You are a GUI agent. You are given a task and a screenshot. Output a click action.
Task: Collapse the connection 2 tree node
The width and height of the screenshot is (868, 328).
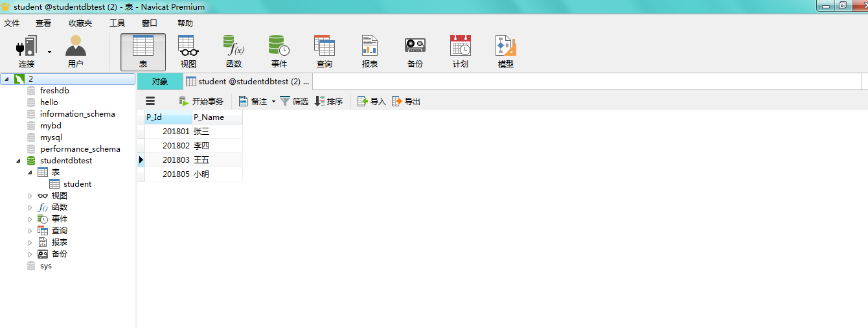pos(6,79)
